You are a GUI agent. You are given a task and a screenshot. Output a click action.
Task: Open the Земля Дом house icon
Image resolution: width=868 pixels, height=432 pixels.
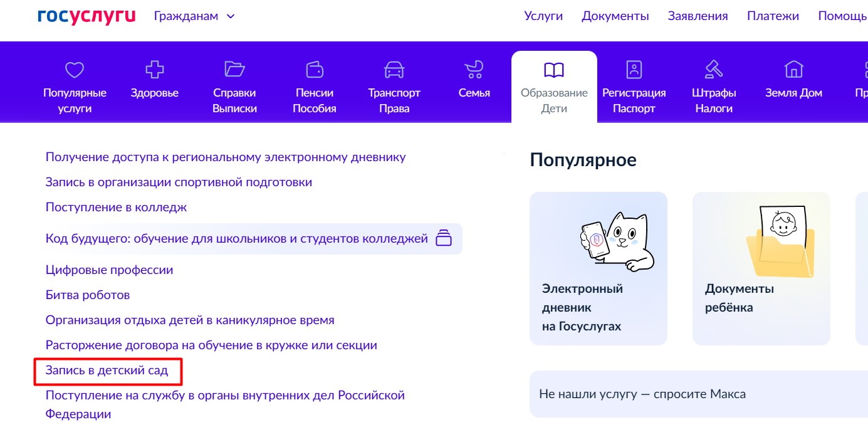(794, 69)
